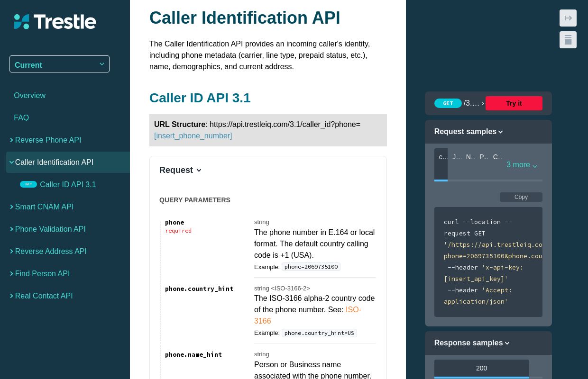Click the document view icon button

(568, 40)
